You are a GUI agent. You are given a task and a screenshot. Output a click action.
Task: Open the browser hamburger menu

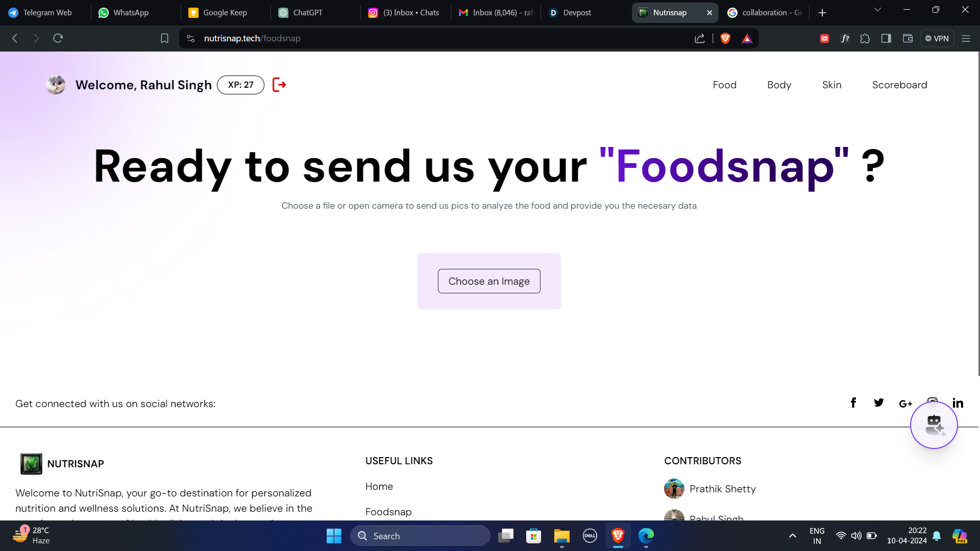pyautogui.click(x=966, y=38)
